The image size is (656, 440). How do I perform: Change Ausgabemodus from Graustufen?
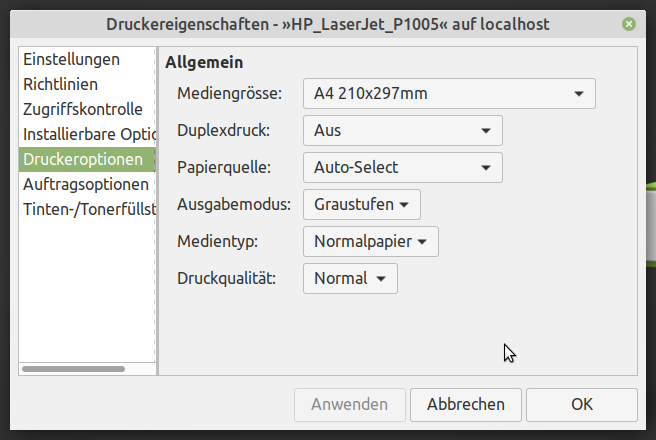361,205
